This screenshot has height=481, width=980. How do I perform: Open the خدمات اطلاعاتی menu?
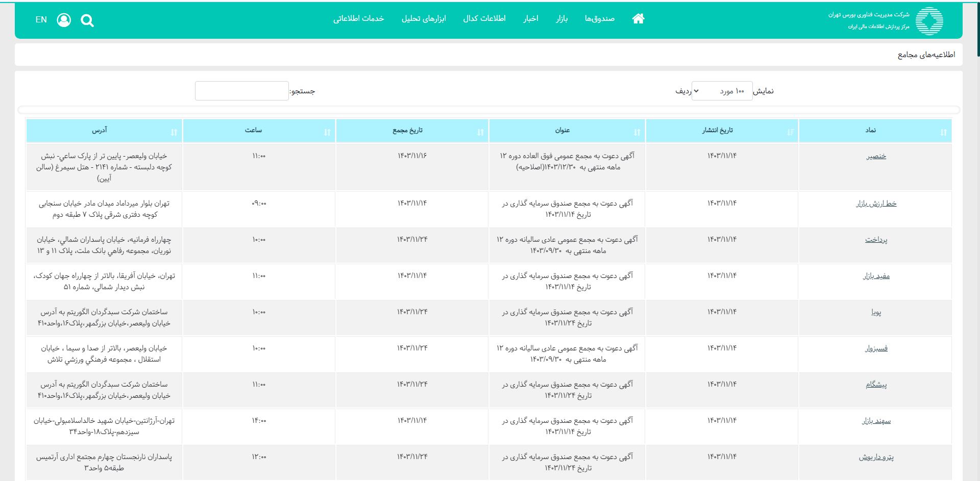tap(359, 19)
